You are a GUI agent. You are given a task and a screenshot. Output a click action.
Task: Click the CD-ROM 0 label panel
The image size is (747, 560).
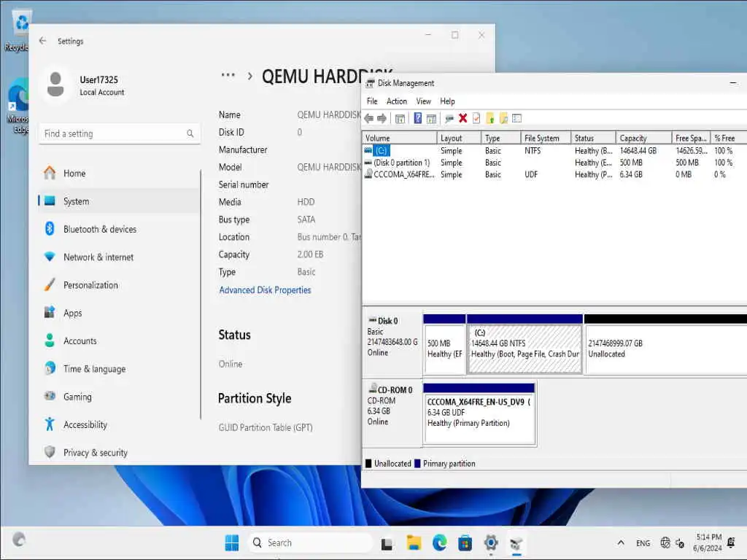tap(392, 413)
